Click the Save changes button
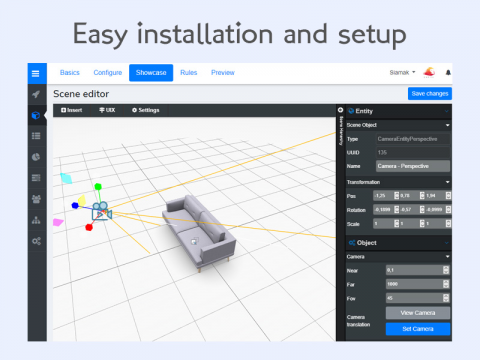The image size is (480, 360). (430, 94)
